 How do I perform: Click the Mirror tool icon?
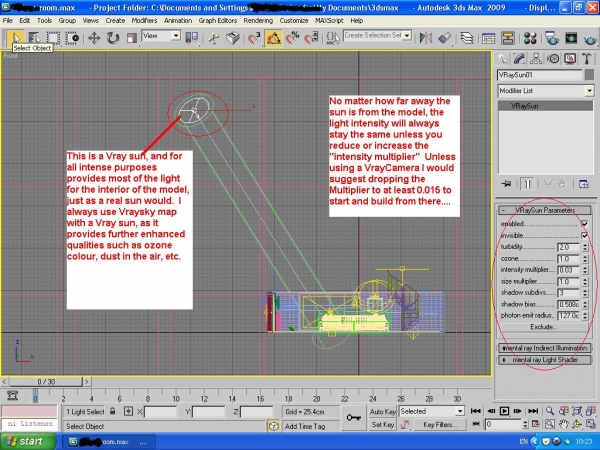tap(426, 38)
